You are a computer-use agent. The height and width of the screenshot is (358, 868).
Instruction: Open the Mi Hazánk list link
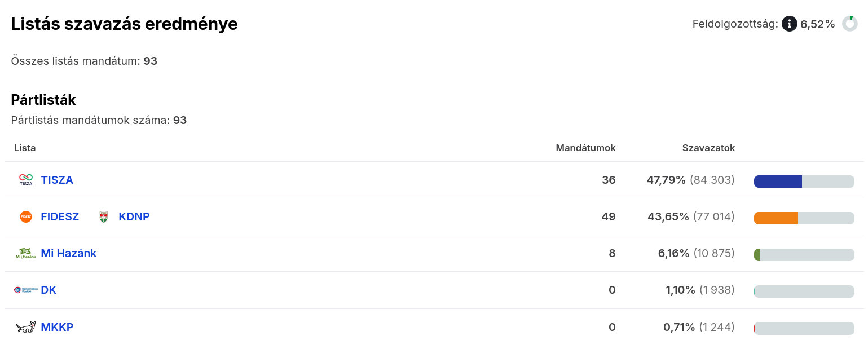click(69, 254)
